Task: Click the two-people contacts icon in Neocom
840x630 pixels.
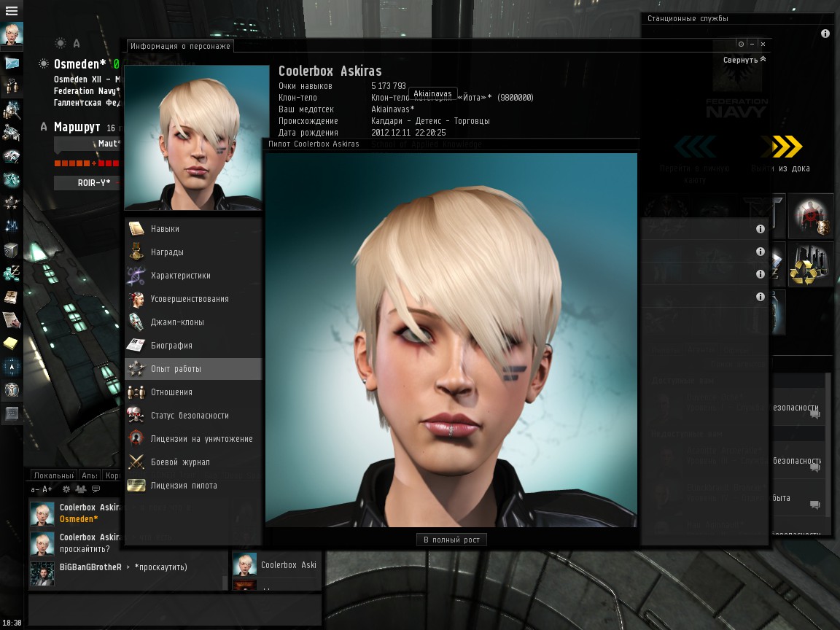Action: [x=11, y=86]
